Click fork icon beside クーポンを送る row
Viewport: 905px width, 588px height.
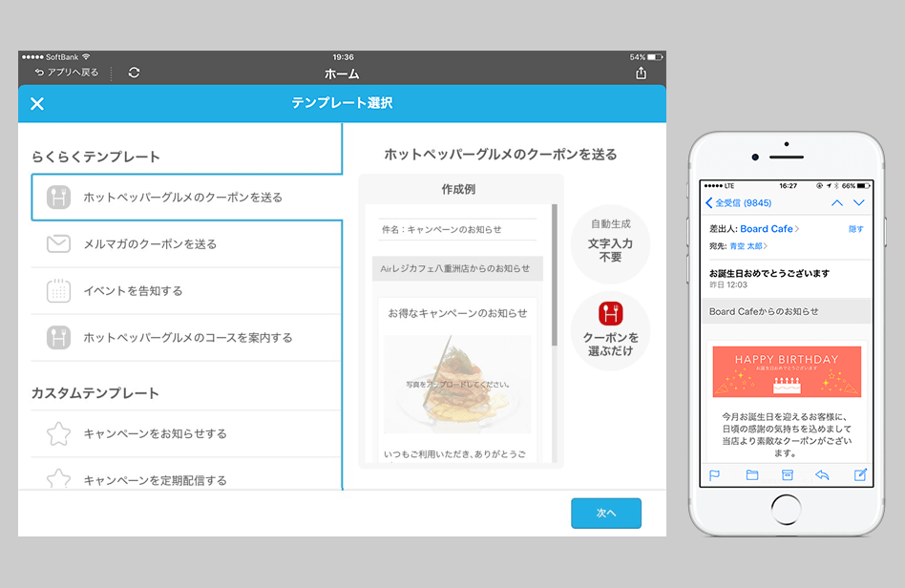click(x=58, y=198)
